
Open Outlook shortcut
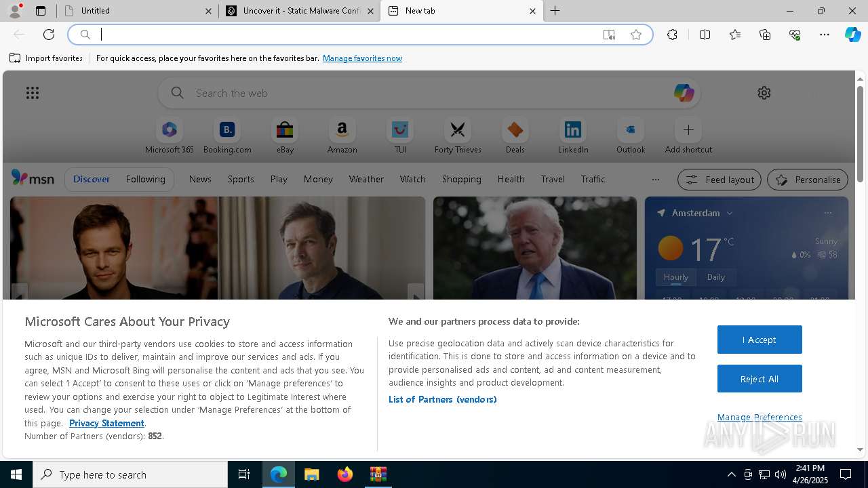tap(631, 136)
